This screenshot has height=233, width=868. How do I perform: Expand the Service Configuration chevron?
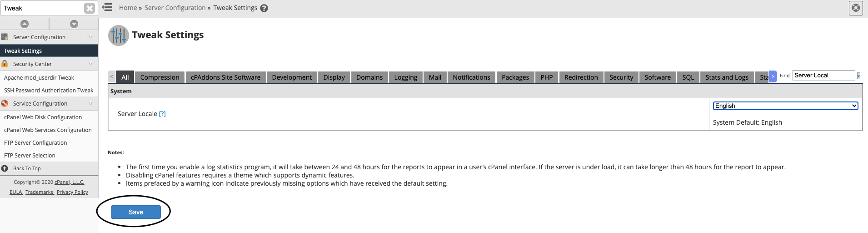pos(90,103)
